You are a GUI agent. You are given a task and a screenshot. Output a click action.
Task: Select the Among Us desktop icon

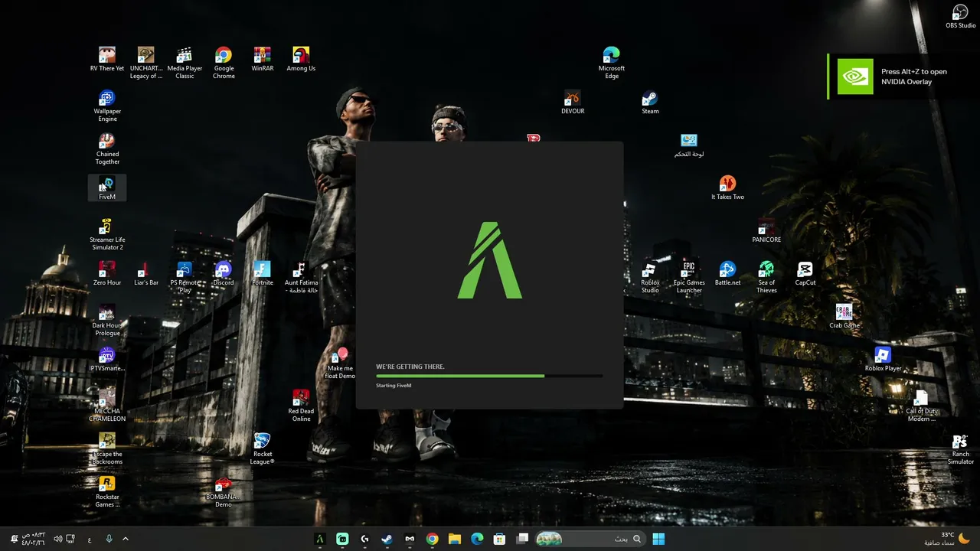click(x=301, y=59)
